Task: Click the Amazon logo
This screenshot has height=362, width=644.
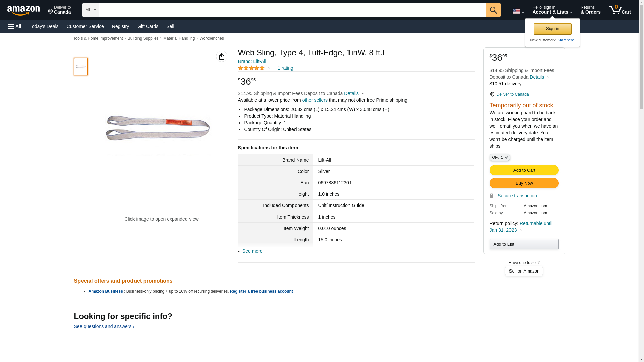Action: click(x=23, y=10)
